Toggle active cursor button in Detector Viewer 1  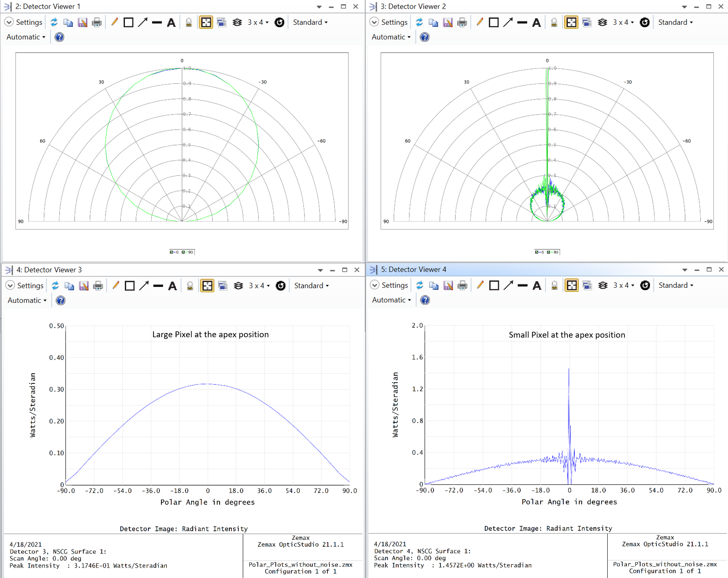206,22
